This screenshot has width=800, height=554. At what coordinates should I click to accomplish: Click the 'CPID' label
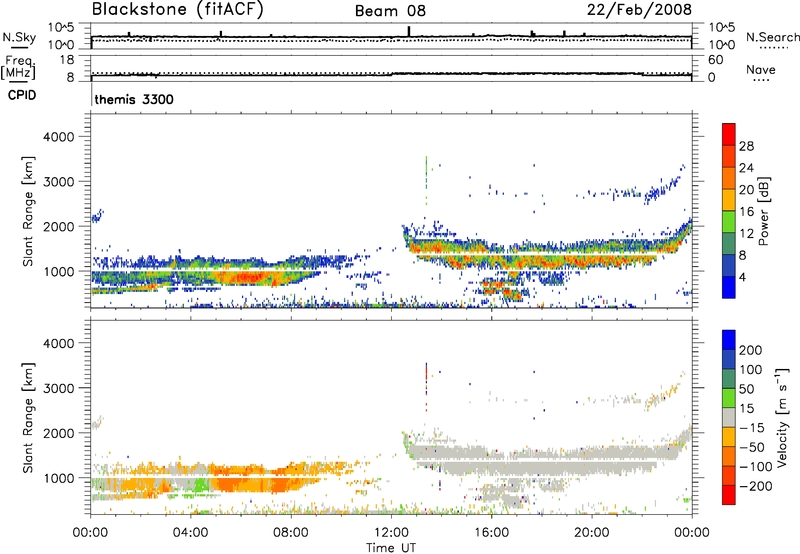pyautogui.click(x=22, y=95)
